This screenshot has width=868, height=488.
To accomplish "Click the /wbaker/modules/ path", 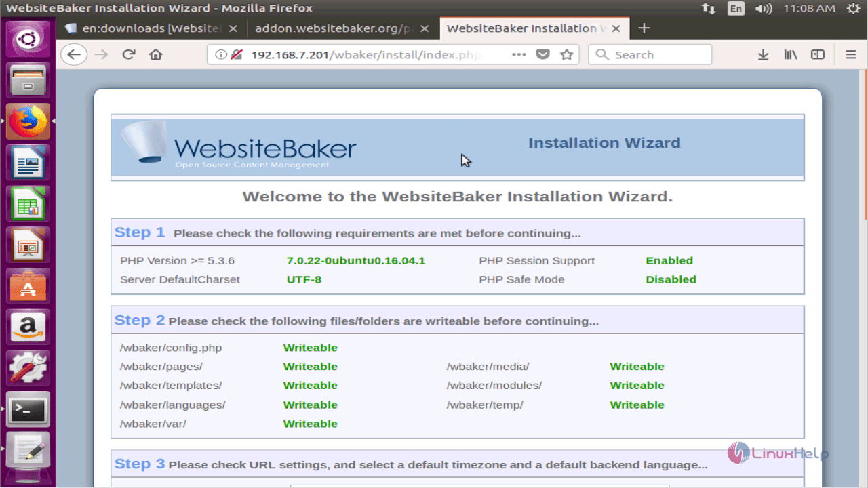I will click(494, 386).
